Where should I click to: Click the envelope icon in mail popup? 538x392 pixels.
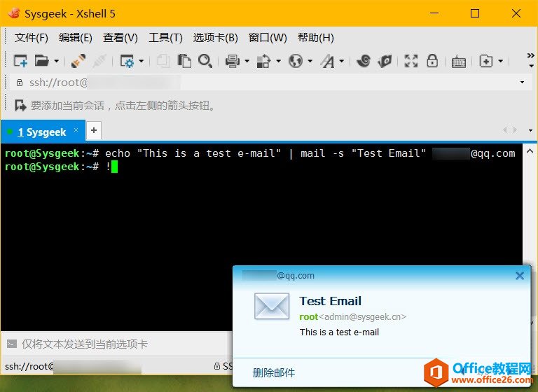(272, 306)
